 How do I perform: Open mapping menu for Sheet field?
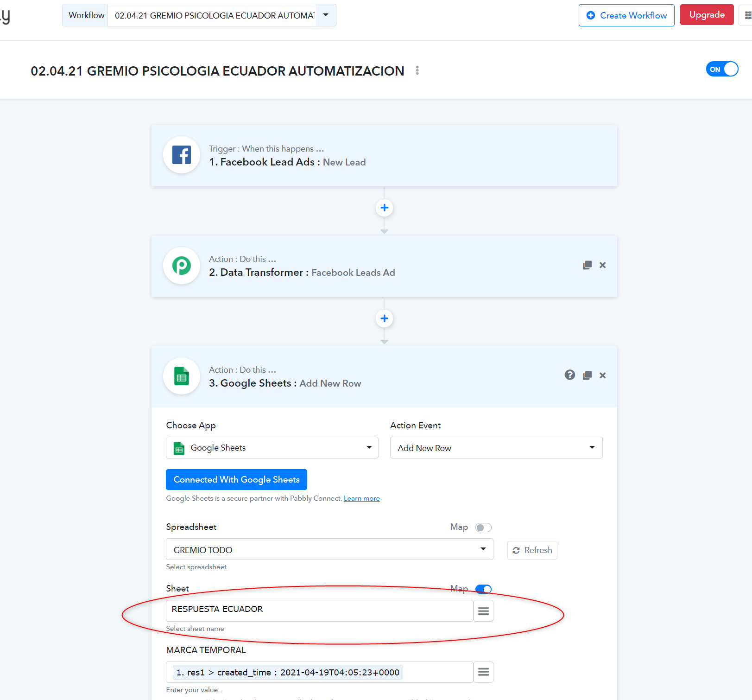[x=483, y=611]
